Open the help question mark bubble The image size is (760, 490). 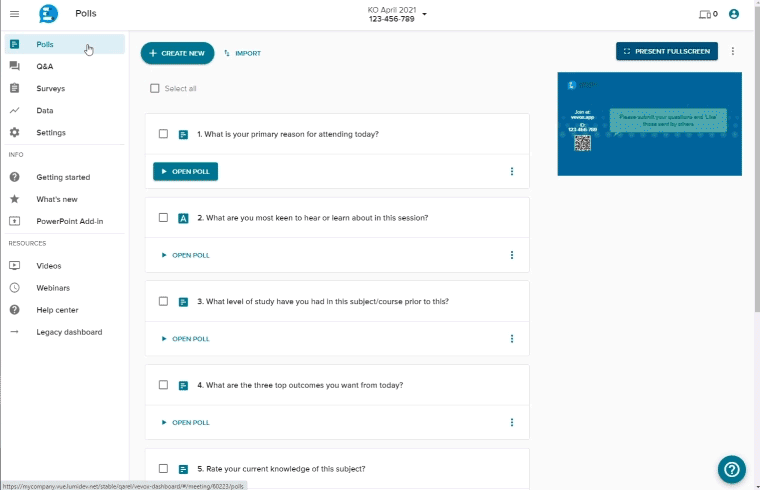coord(731,468)
